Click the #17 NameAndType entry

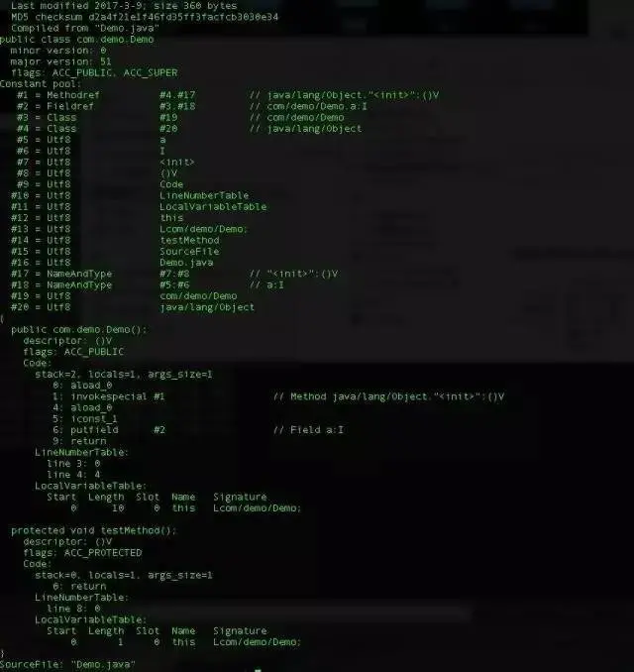pos(174,274)
